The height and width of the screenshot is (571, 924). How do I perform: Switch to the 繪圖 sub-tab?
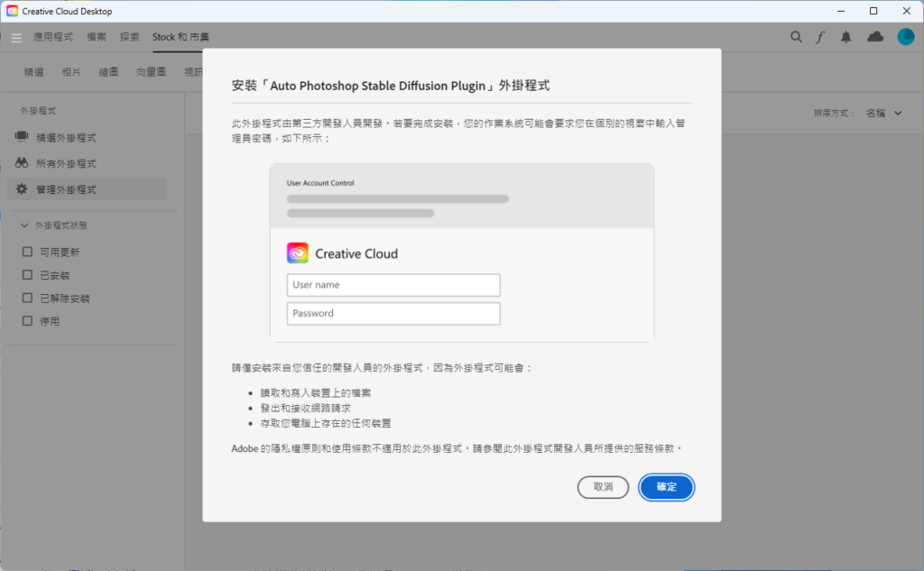pyautogui.click(x=109, y=72)
